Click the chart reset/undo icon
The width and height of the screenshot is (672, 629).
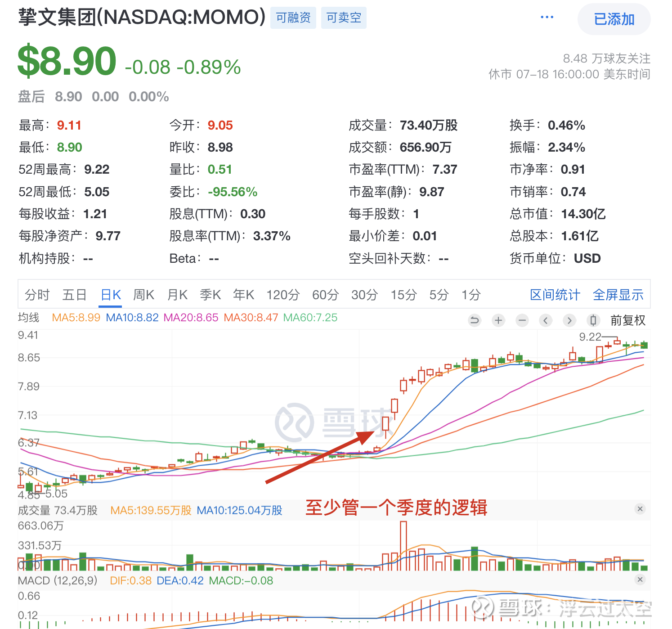474,320
